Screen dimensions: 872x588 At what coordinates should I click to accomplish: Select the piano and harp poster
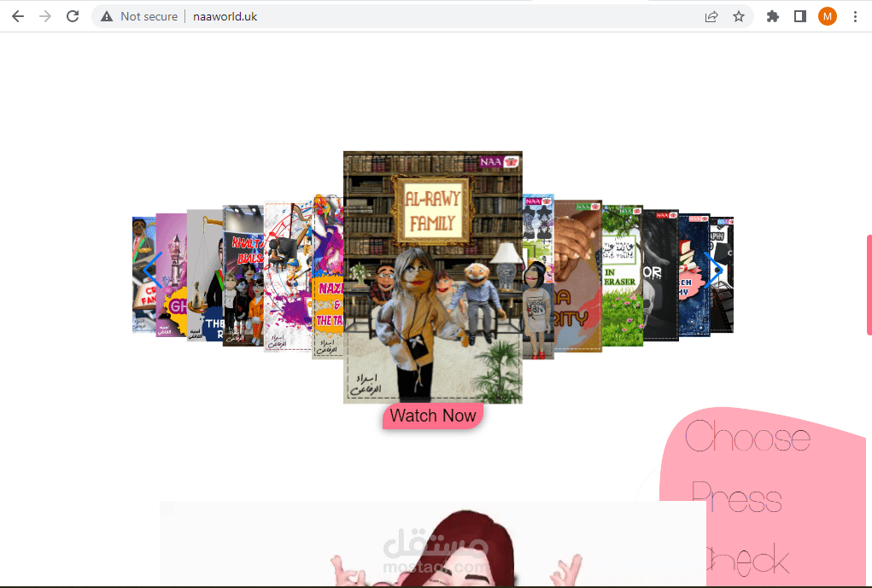coord(288,277)
